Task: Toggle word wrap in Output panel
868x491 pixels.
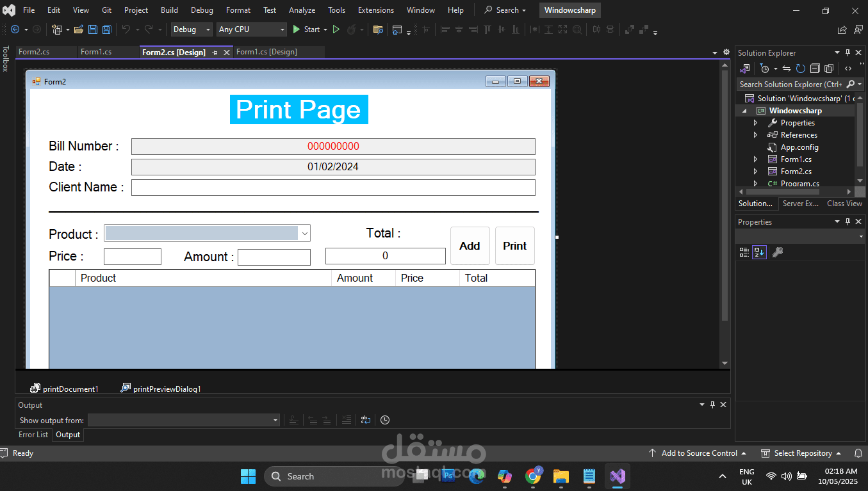Action: (365, 420)
